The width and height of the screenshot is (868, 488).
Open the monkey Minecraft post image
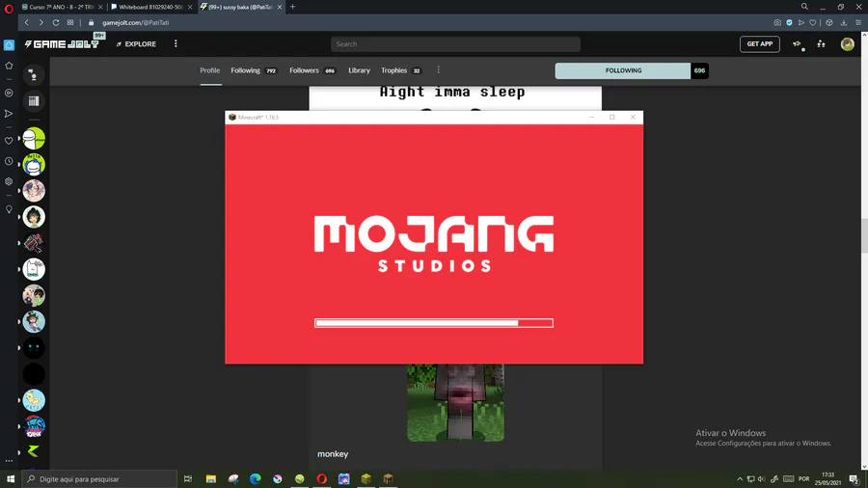pos(455,403)
